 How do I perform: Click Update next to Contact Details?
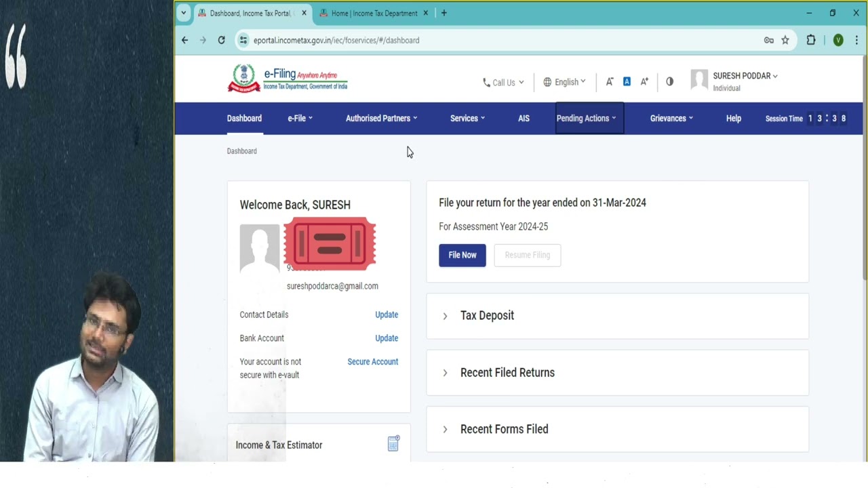point(387,314)
